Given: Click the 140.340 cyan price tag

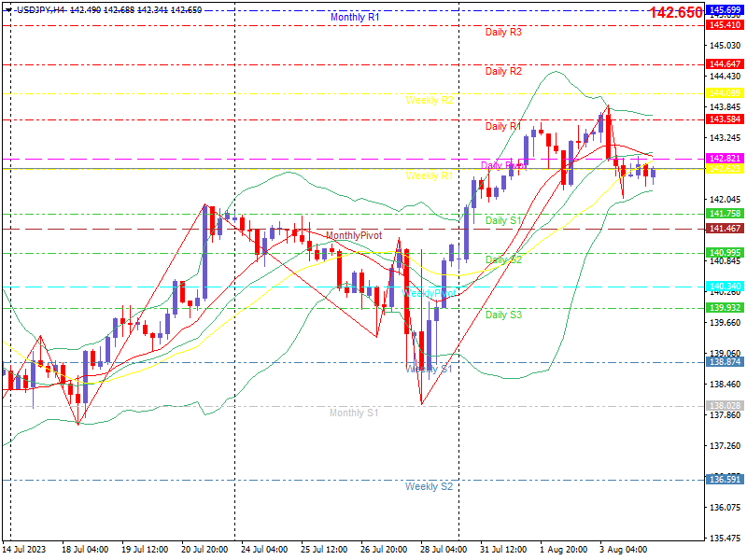Looking at the screenshot, I should pyautogui.click(x=726, y=287).
